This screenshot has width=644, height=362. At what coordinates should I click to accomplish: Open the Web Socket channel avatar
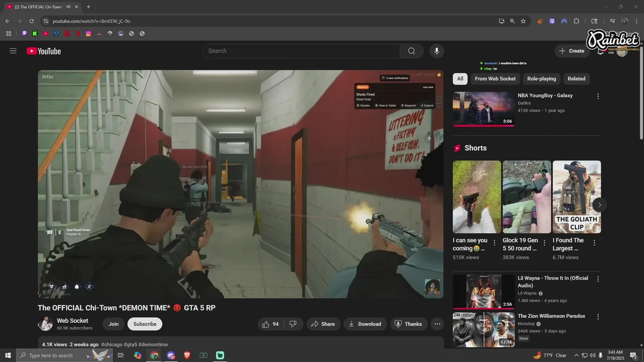point(45,324)
